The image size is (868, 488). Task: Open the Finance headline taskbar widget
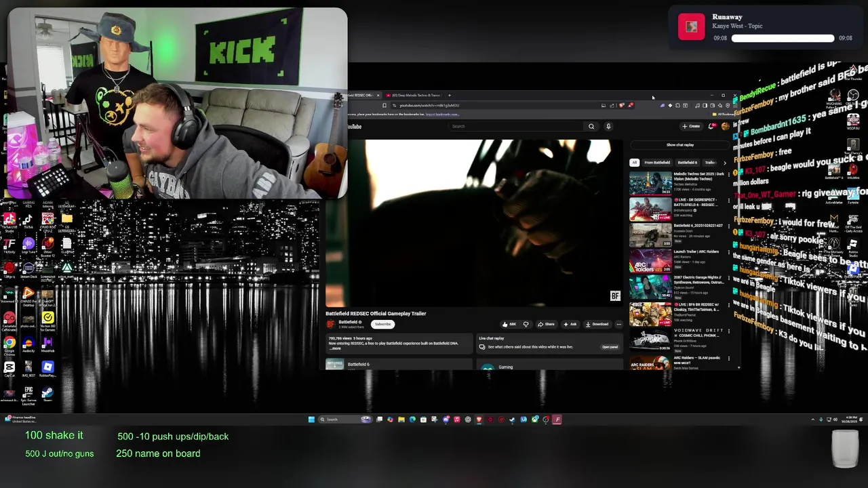(20, 420)
